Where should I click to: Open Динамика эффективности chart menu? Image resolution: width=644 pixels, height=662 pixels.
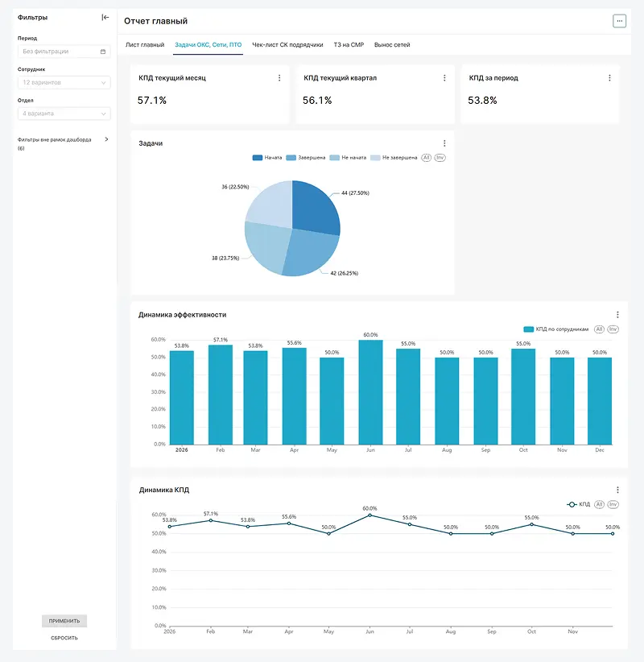click(617, 315)
